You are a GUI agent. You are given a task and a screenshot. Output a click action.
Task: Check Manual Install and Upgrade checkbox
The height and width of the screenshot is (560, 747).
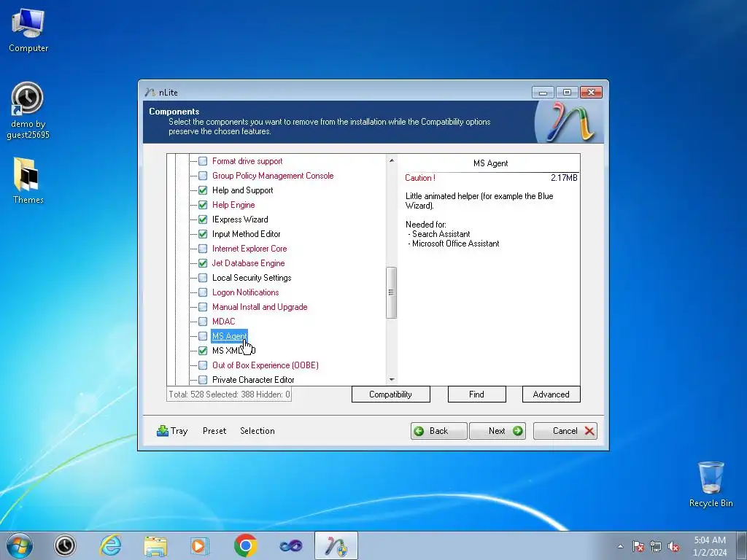click(203, 307)
